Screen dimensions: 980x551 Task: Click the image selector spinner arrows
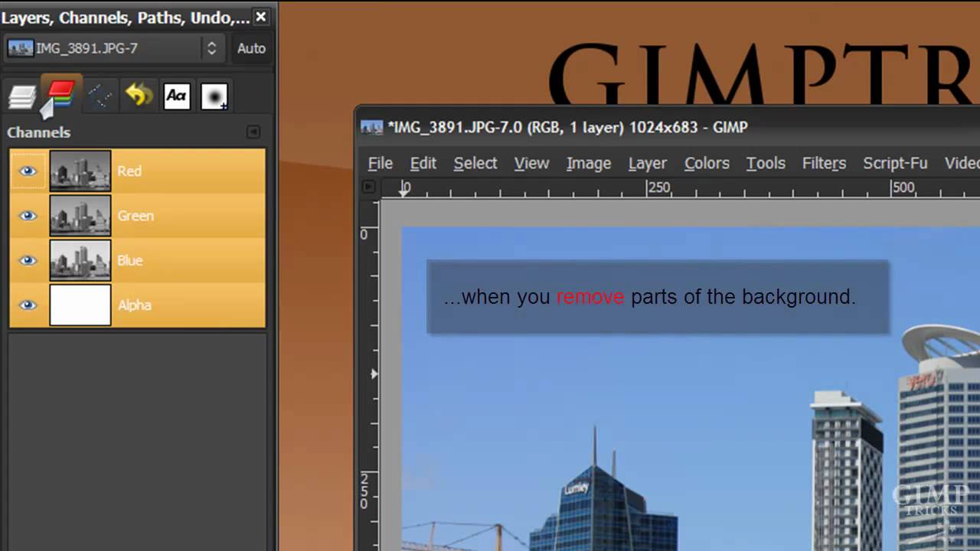(x=211, y=48)
